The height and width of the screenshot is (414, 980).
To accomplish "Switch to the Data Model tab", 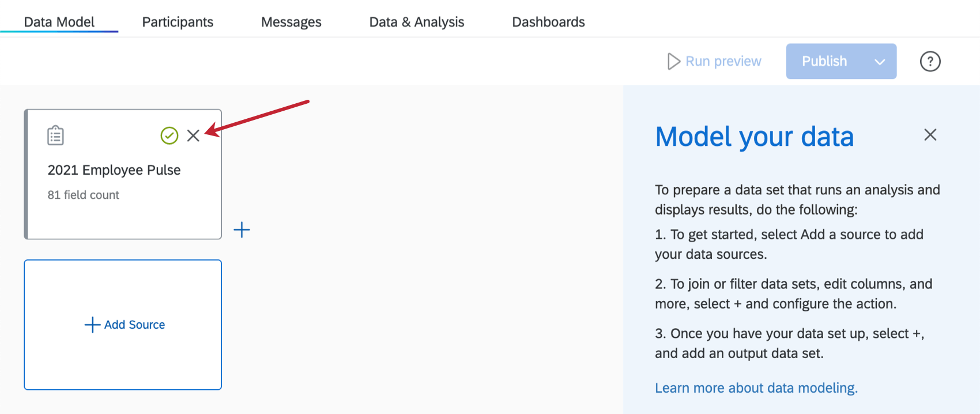I will (x=59, y=22).
